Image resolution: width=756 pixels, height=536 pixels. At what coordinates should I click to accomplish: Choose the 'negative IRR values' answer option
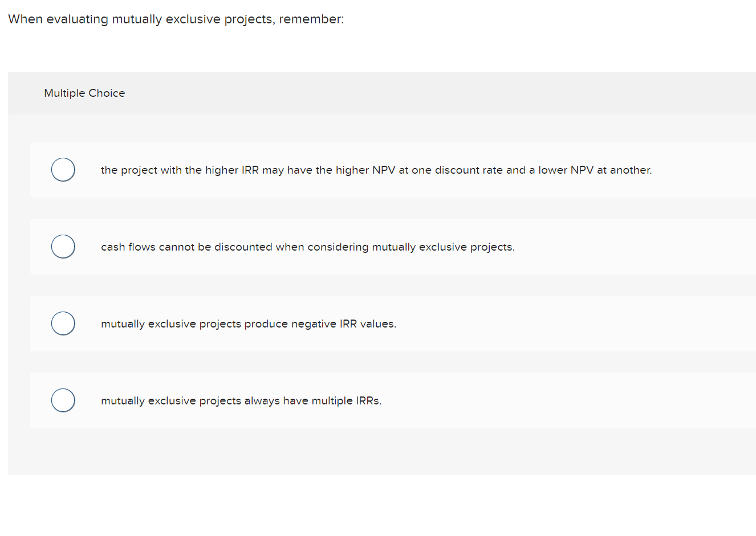click(63, 323)
